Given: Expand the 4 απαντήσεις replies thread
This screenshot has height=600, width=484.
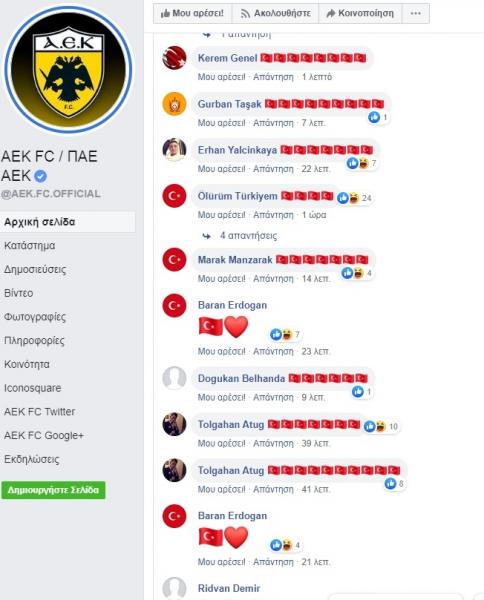Looking at the screenshot, I should [x=248, y=236].
